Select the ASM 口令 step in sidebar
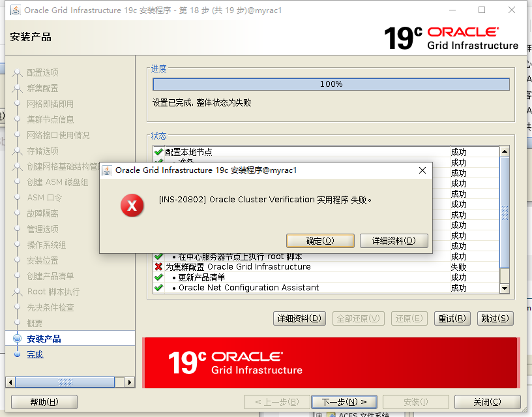Screen dimensions: 532x417 click(44, 198)
